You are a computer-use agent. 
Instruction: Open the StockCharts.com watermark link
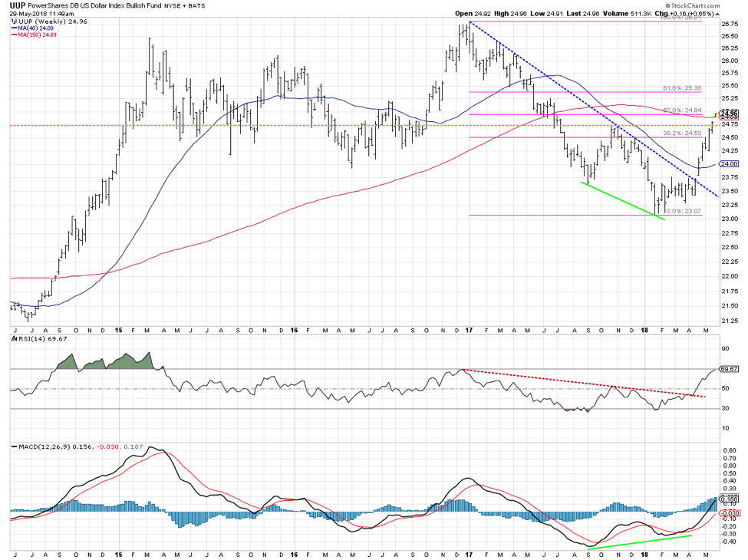click(717, 5)
